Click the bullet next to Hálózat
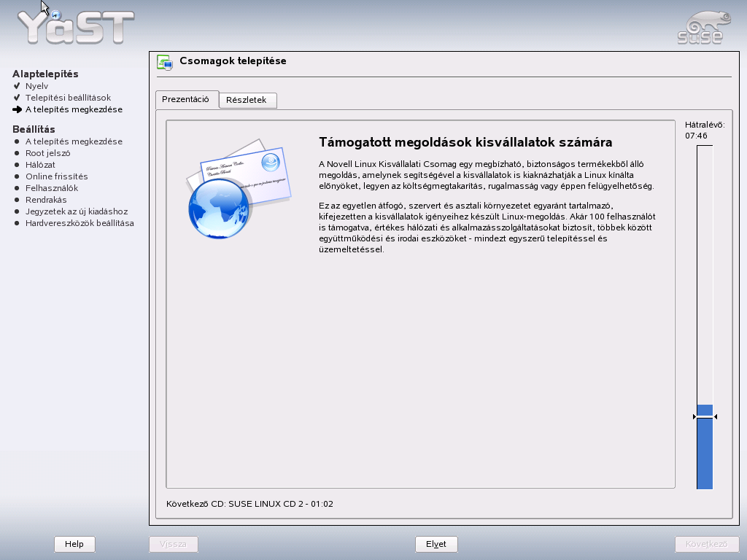Image resolution: width=747 pixels, height=560 pixels. click(x=17, y=165)
